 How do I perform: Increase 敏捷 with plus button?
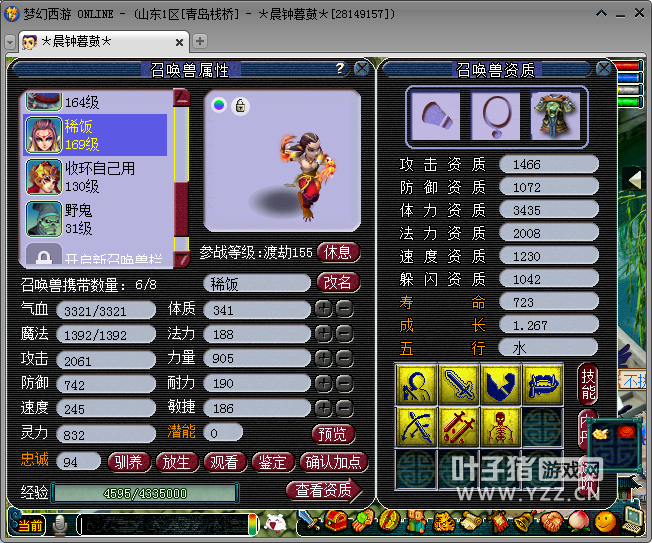point(324,408)
